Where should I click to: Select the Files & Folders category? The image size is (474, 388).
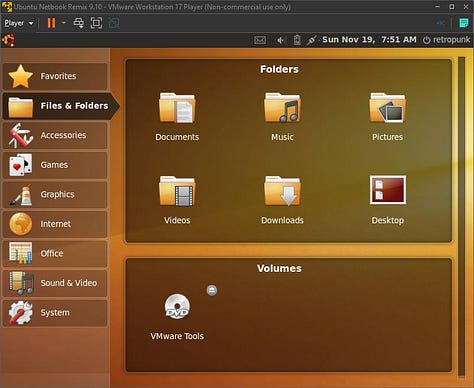(x=61, y=106)
